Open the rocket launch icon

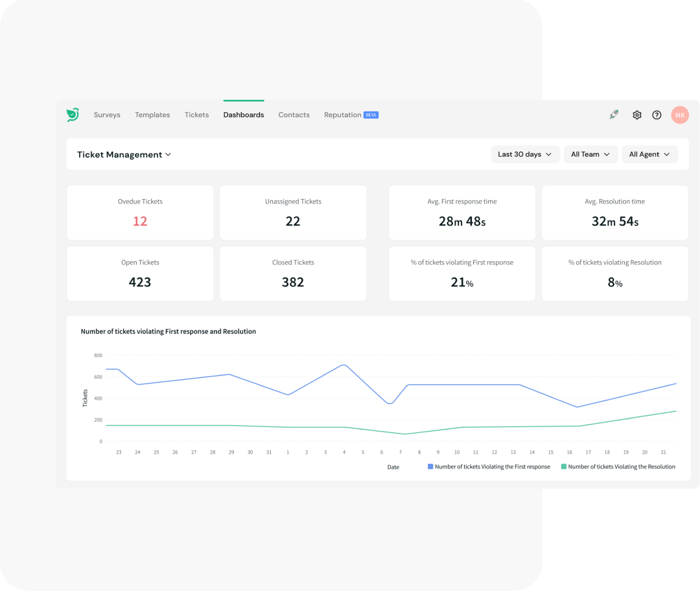point(614,115)
